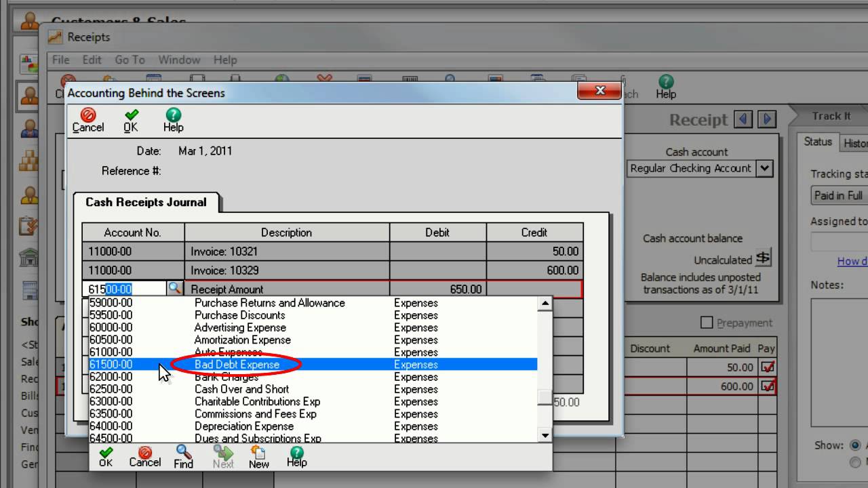Open the Help menu in Receipts menu bar
Image resolution: width=868 pixels, height=488 pixels.
coord(225,60)
